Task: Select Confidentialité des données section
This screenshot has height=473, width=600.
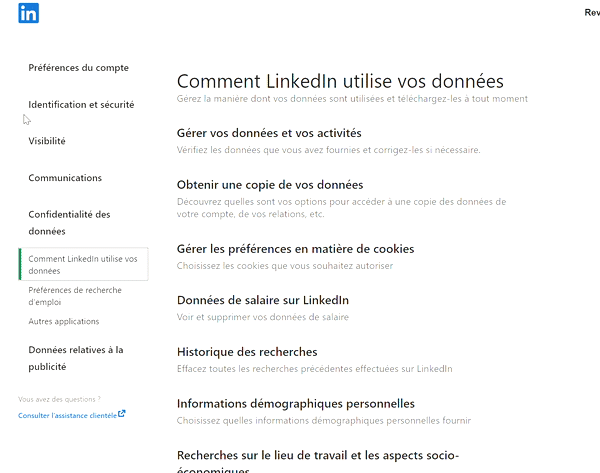Action: (x=69, y=223)
